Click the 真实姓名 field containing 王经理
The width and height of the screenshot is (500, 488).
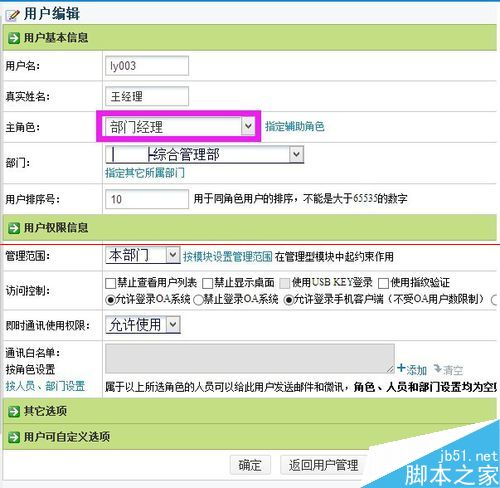(x=147, y=96)
